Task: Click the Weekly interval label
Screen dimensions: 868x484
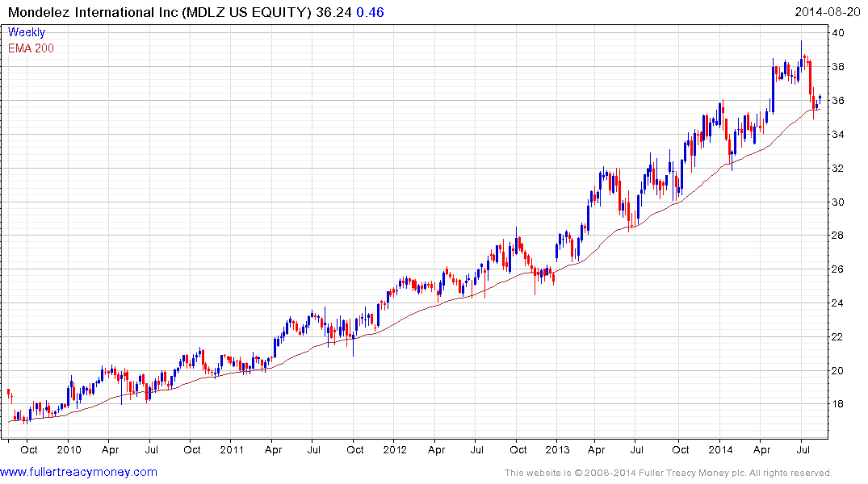Action: (27, 32)
